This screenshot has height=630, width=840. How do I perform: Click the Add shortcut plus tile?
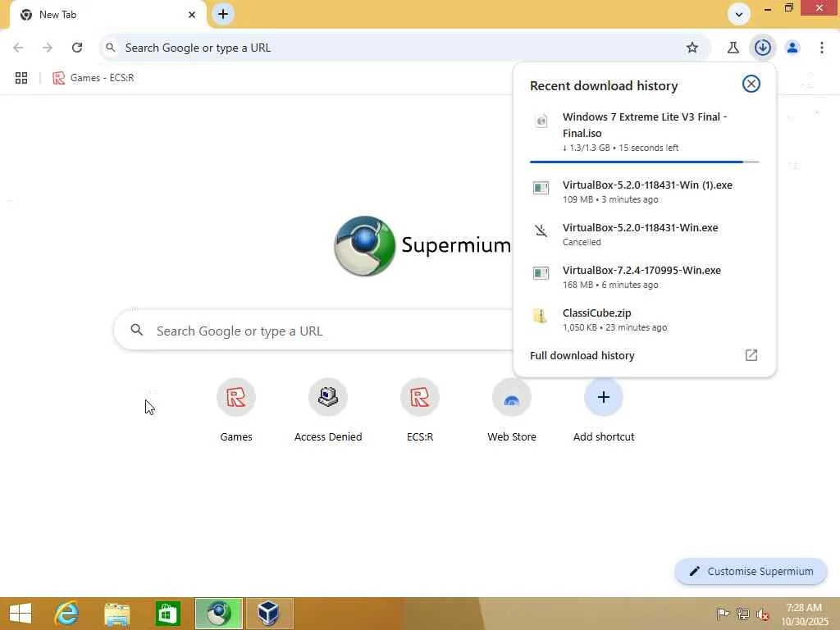(x=604, y=411)
